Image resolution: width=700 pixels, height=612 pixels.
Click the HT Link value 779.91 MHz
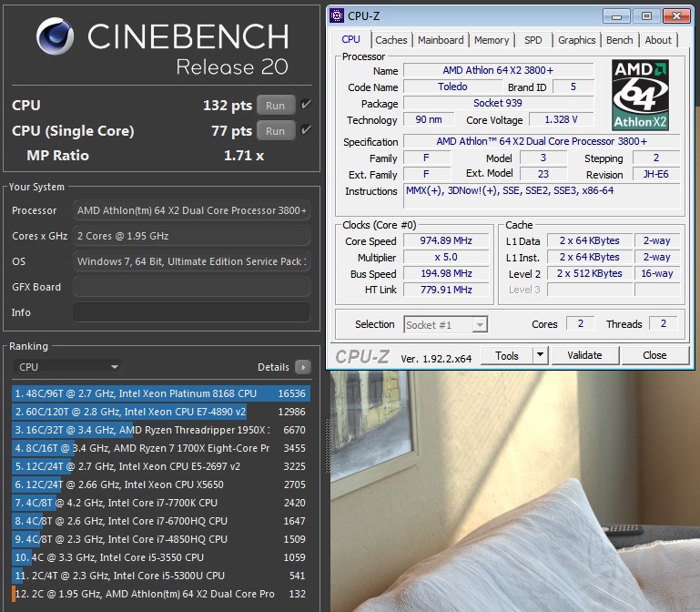pyautogui.click(x=446, y=290)
